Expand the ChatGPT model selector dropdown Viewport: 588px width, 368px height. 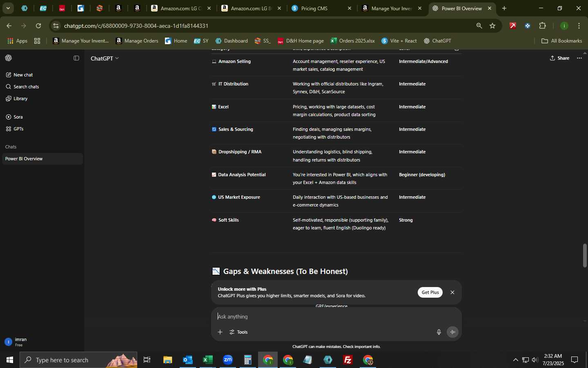click(105, 58)
